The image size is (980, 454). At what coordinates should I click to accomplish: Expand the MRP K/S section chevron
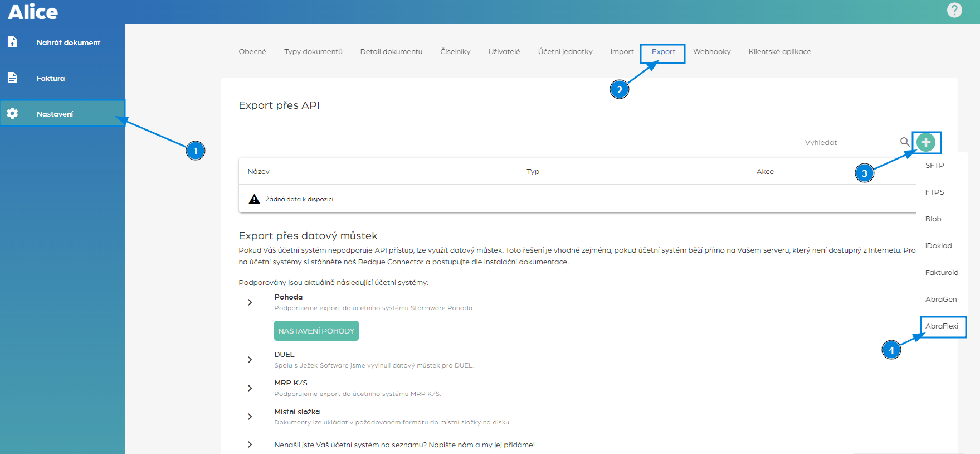[x=250, y=388]
